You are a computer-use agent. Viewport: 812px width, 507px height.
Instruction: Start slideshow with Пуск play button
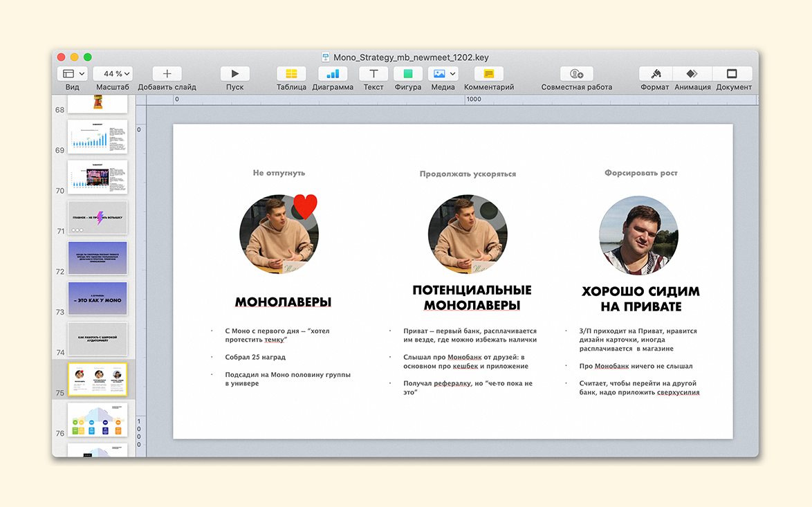coord(234,73)
